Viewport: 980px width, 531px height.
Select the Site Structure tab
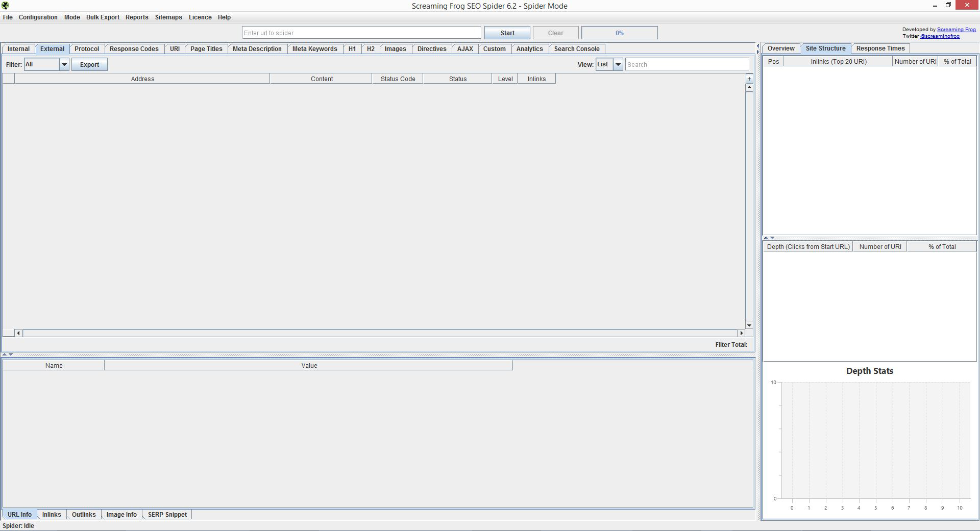825,48
